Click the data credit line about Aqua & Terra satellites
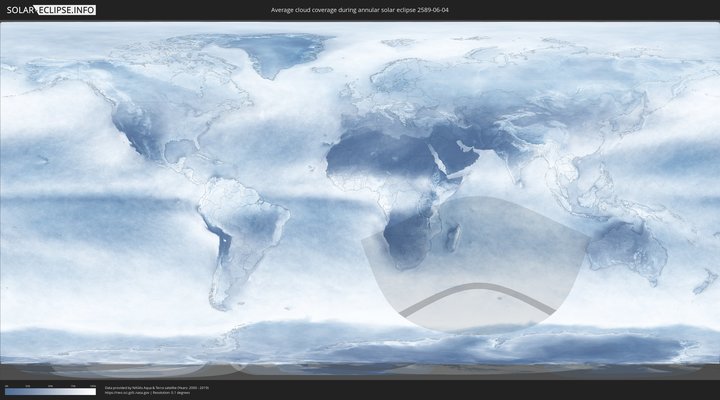 (x=157, y=388)
